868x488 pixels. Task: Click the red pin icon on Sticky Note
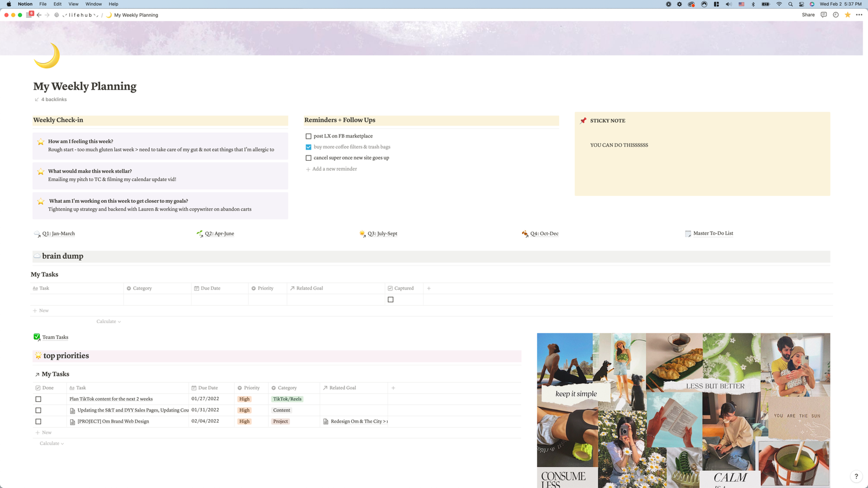tap(584, 120)
